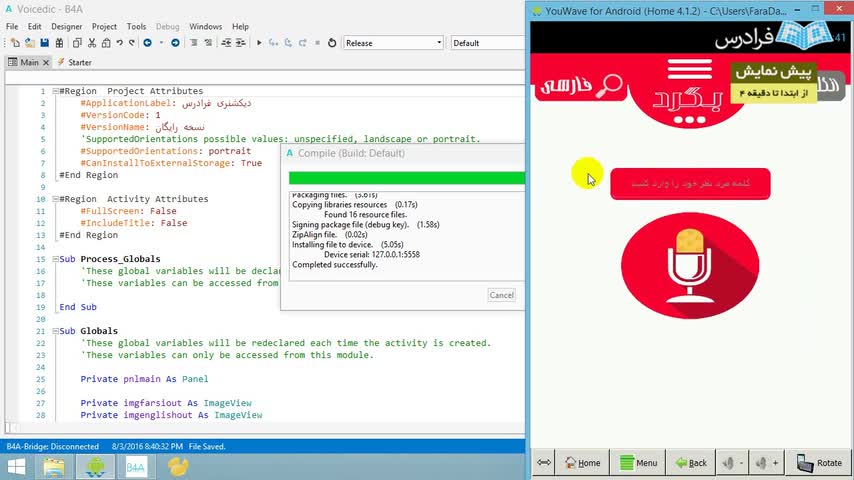This screenshot has width=854, height=480.
Task: Click "File Saved." in the status bar
Action: click(x=207, y=446)
